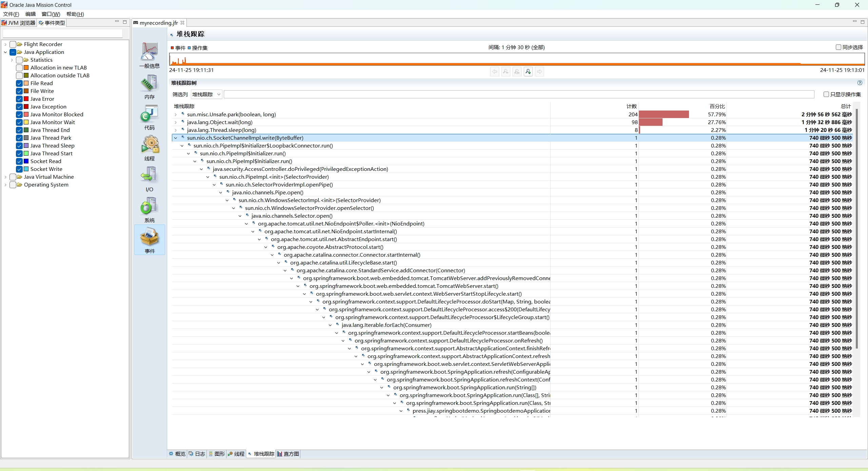Viewport: 868px width, 471px height.
Task: Expand the Flight Recorder tree node
Action: pyautogui.click(x=5, y=44)
